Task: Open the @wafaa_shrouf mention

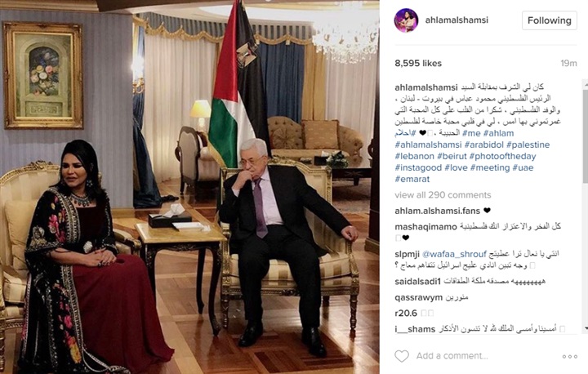Action: coord(454,254)
